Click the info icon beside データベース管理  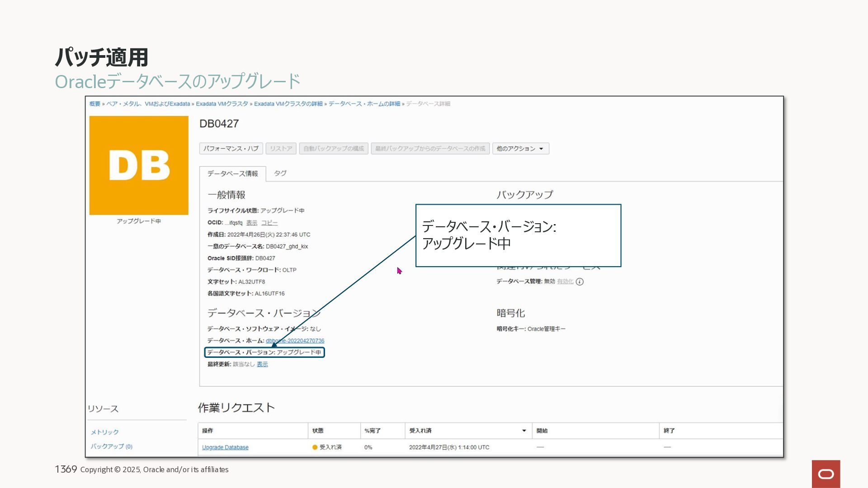[x=580, y=282]
